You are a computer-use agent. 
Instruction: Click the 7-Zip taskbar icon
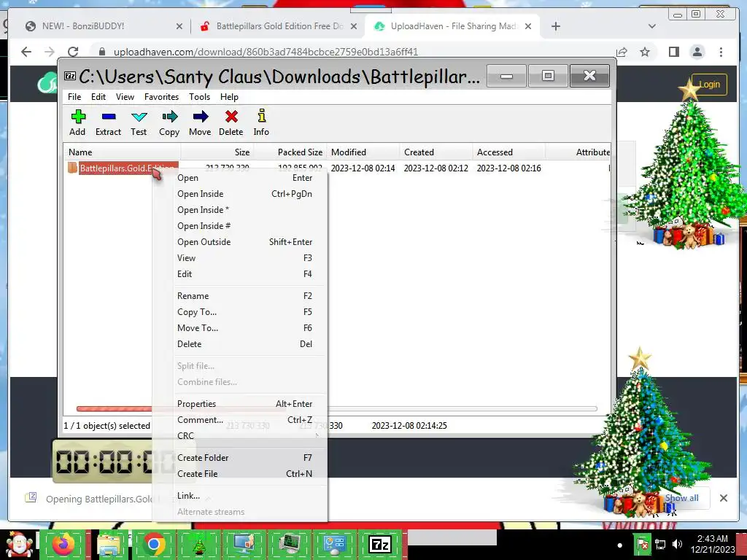[x=379, y=544]
